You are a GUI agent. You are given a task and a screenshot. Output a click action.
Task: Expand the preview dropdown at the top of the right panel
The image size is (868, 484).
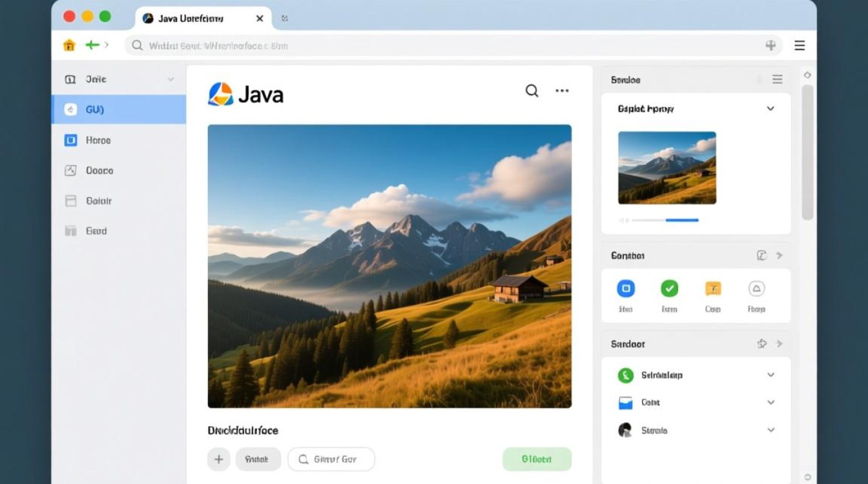(x=770, y=108)
